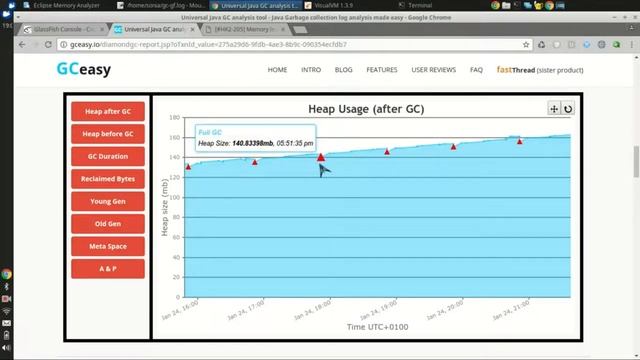Click the highlighted Full GC marker near 18:00

pyautogui.click(x=321, y=157)
